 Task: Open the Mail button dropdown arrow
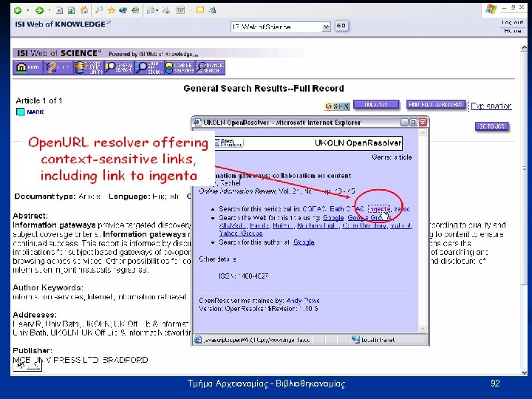(157, 10)
